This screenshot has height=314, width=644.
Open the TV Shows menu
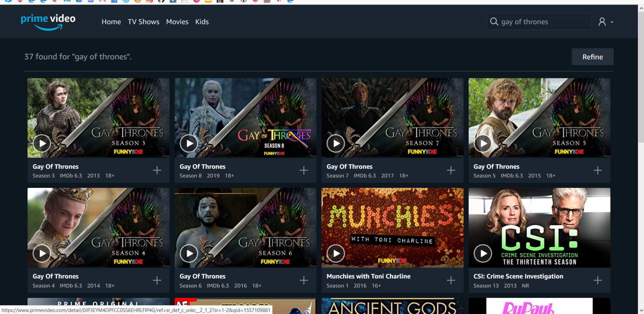coord(143,22)
